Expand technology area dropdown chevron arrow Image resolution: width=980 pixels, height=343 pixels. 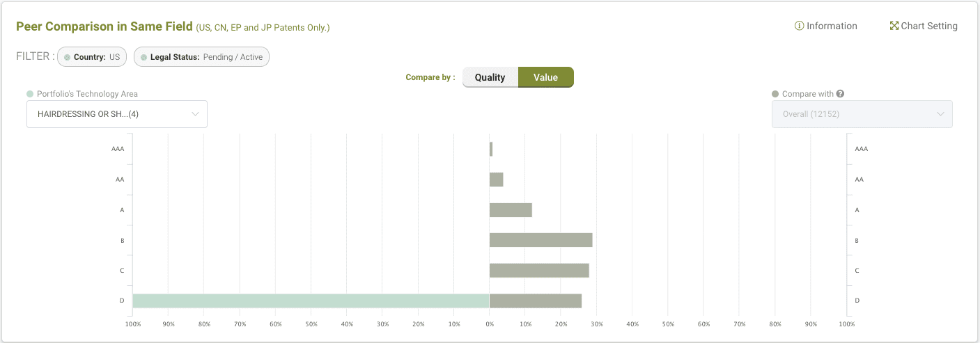[195, 114]
